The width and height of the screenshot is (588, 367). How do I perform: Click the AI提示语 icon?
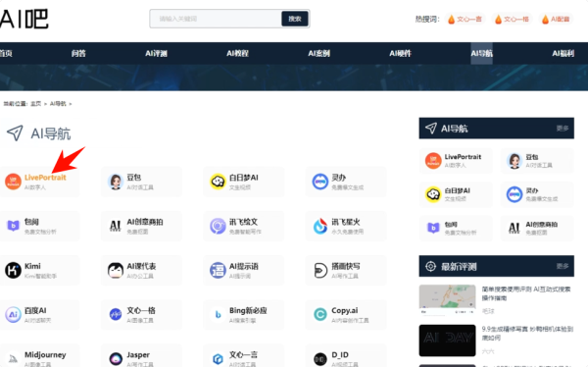click(218, 271)
